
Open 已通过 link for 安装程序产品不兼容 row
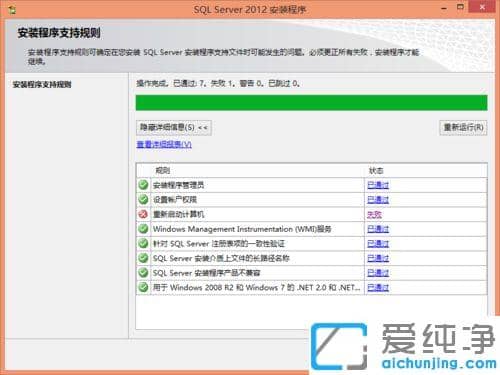coord(378,273)
